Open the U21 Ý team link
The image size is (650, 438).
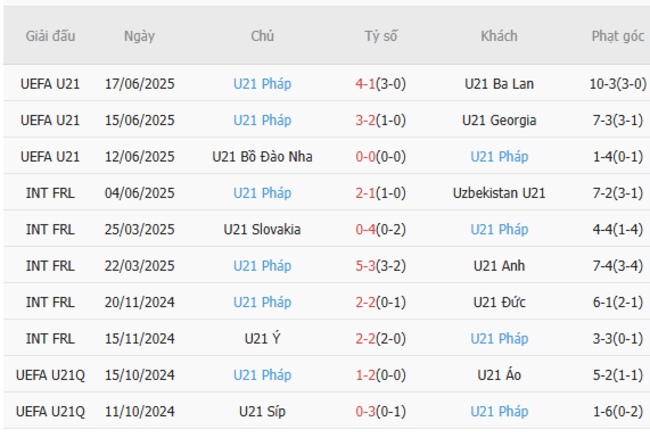pos(262,339)
